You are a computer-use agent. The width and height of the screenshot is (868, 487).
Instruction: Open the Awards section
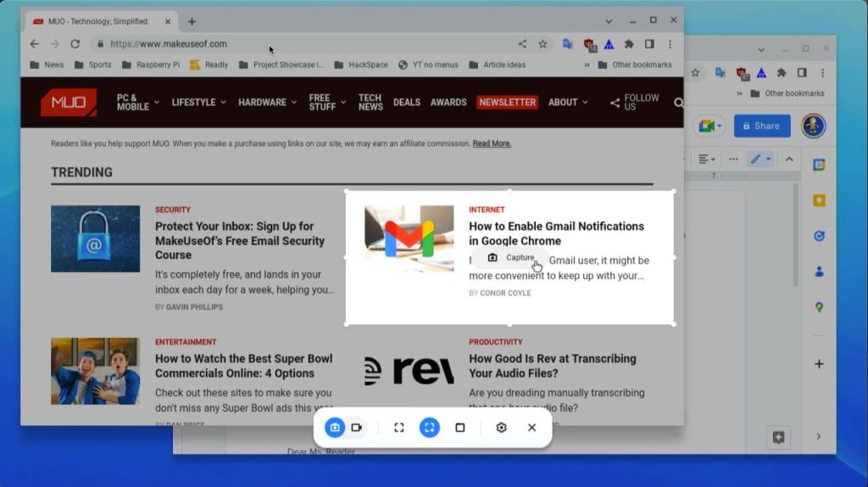(x=448, y=103)
